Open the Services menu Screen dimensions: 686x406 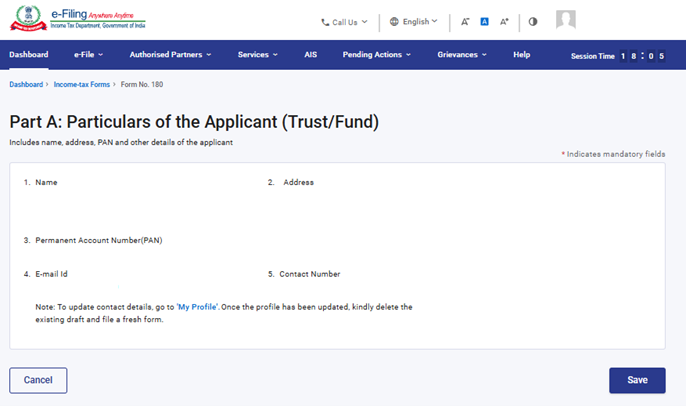258,55
